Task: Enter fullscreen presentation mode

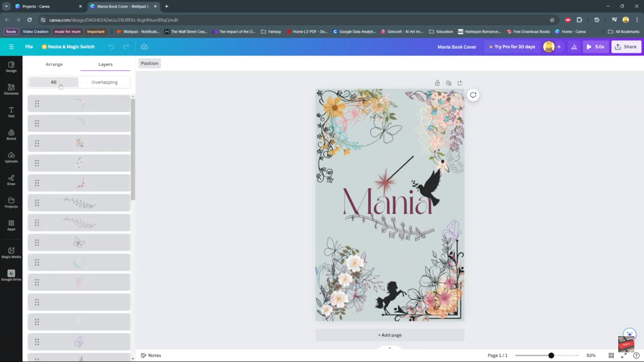Action: pos(624,356)
